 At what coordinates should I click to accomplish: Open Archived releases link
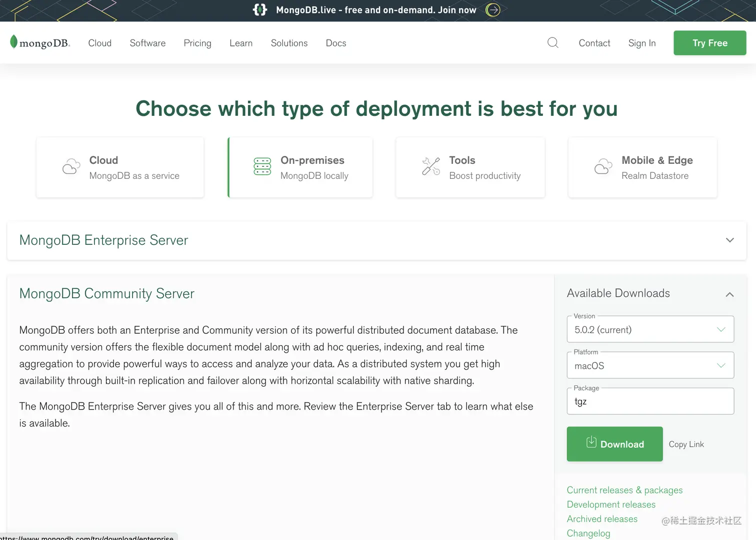(x=602, y=519)
